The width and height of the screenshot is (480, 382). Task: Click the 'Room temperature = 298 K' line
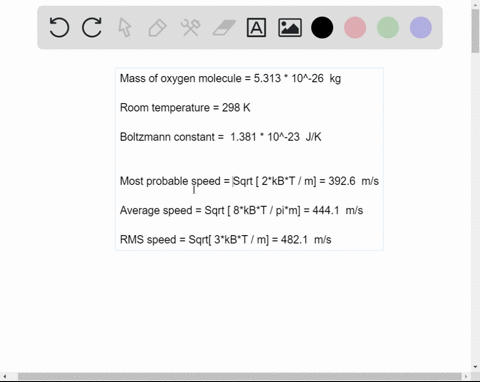pyautogui.click(x=185, y=108)
